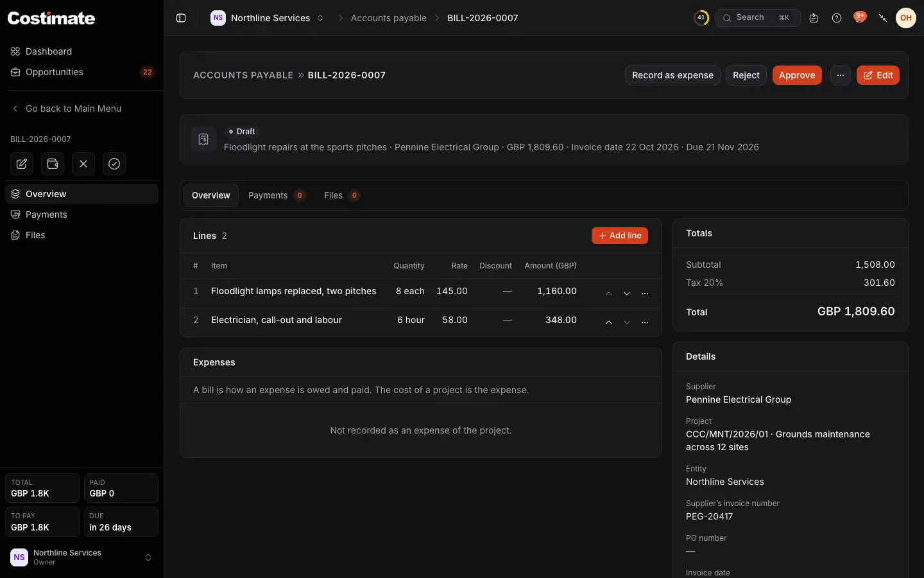
Task: Open the help question mark icon
Action: (x=837, y=18)
